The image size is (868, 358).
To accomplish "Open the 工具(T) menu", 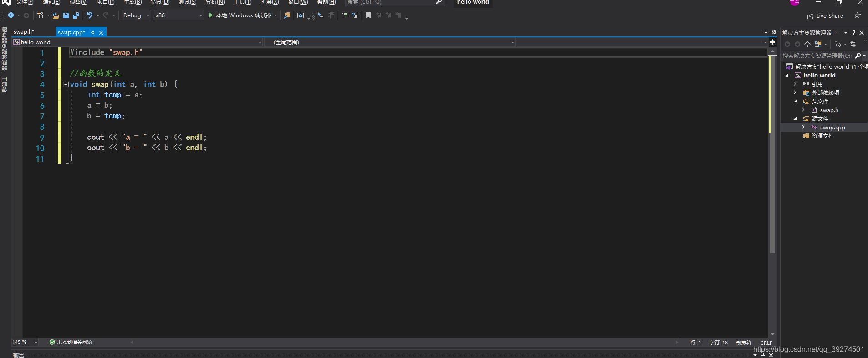I will (x=243, y=2).
